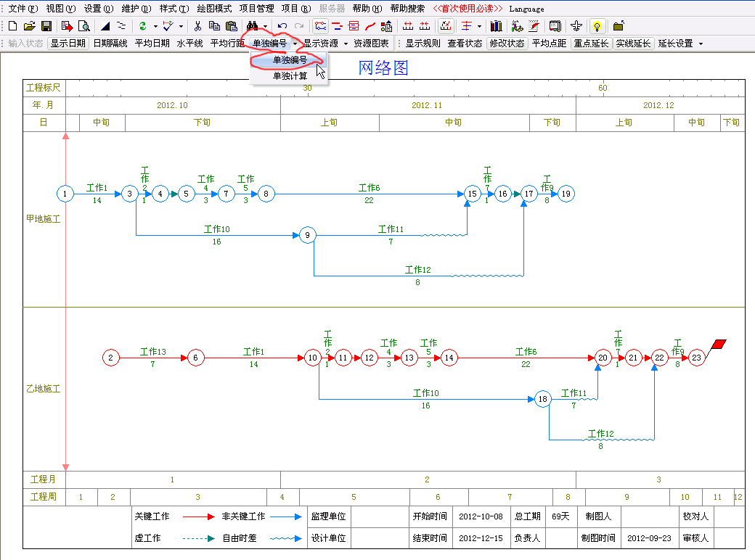Click the compress spacing red arrows icon
The image size is (755, 560).
coord(425,26)
